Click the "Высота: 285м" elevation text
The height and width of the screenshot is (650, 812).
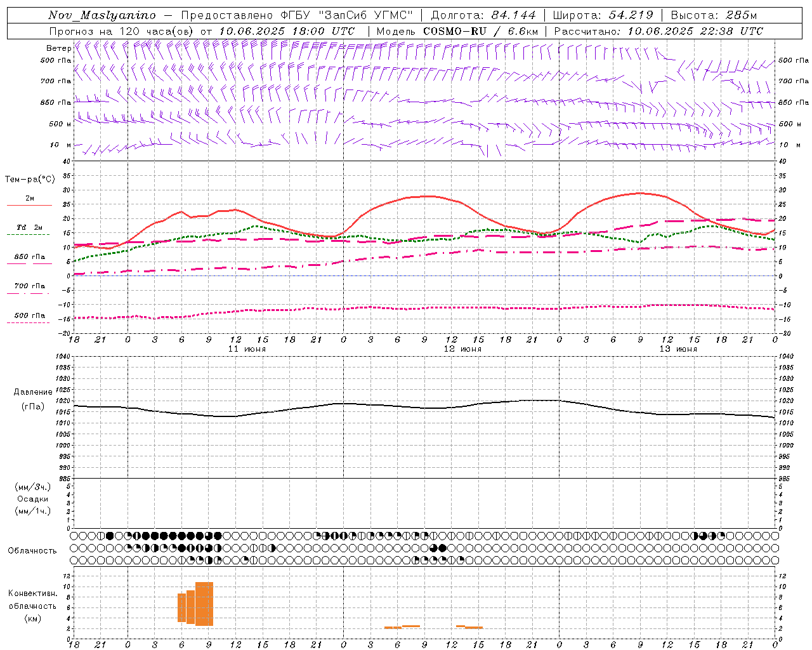point(714,15)
